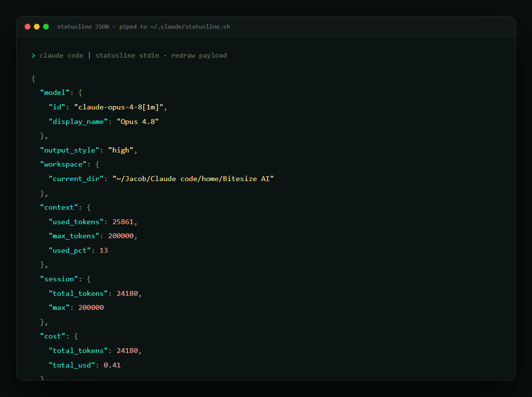The height and width of the screenshot is (397, 532).
Task: Click the "max" key under session
Action: click(59, 308)
